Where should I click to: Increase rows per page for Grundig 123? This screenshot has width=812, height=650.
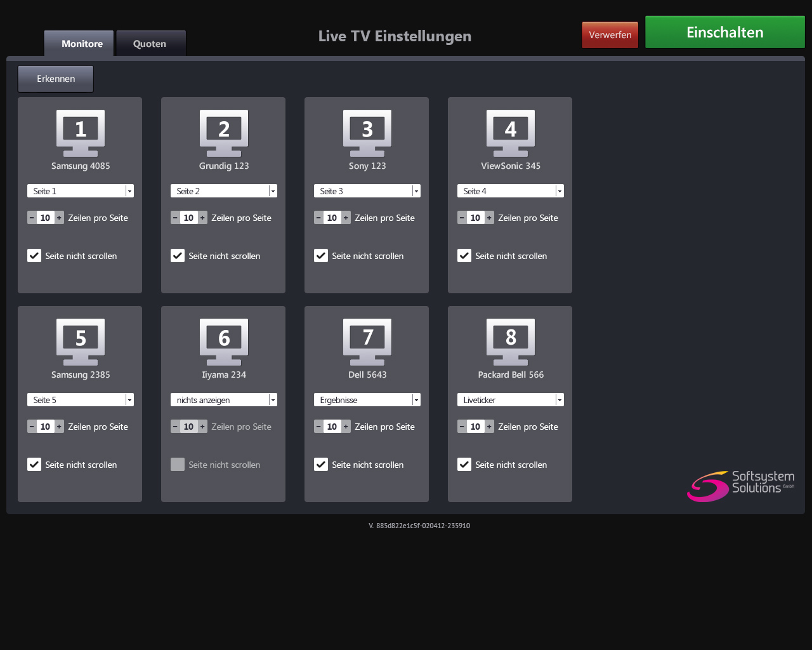203,218
